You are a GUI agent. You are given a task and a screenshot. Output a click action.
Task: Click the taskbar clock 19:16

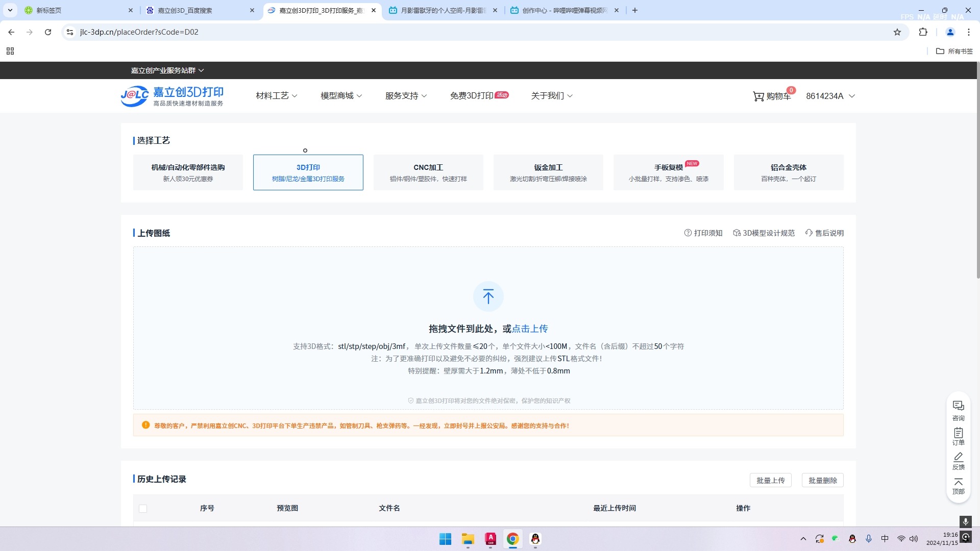pos(942,539)
